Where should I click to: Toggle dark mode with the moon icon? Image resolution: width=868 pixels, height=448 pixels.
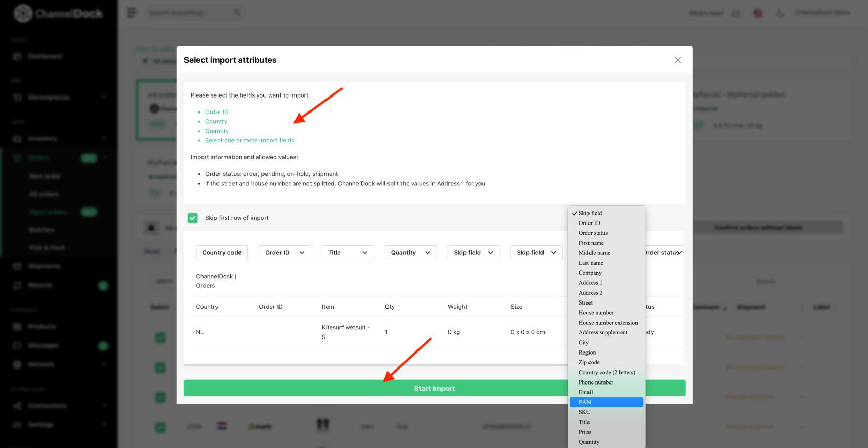[x=780, y=13]
